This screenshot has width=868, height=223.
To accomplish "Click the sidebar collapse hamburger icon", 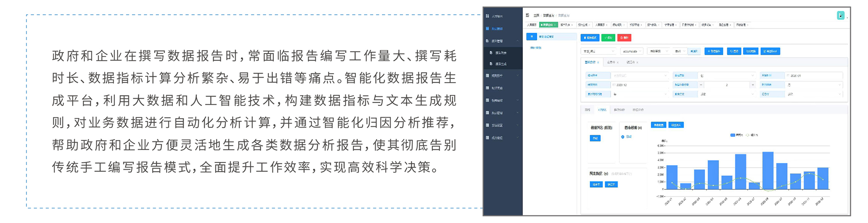I will (527, 15).
